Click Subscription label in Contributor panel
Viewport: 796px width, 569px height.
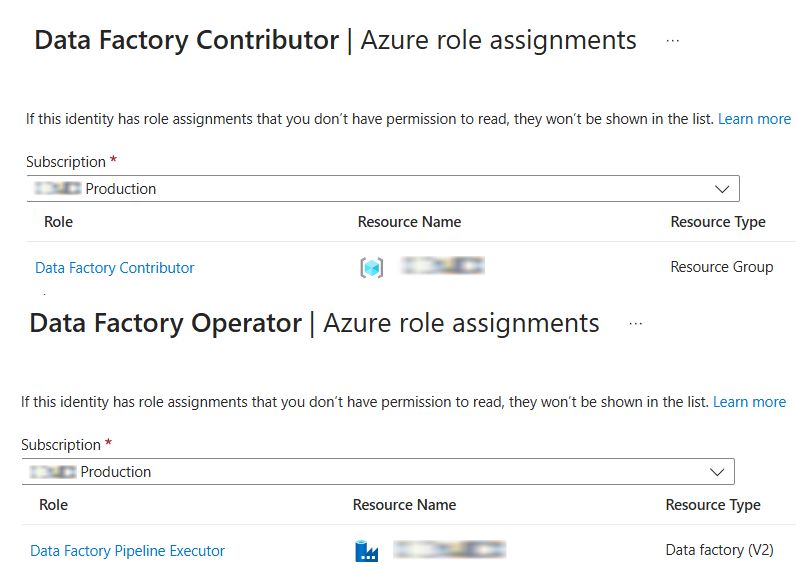point(66,162)
